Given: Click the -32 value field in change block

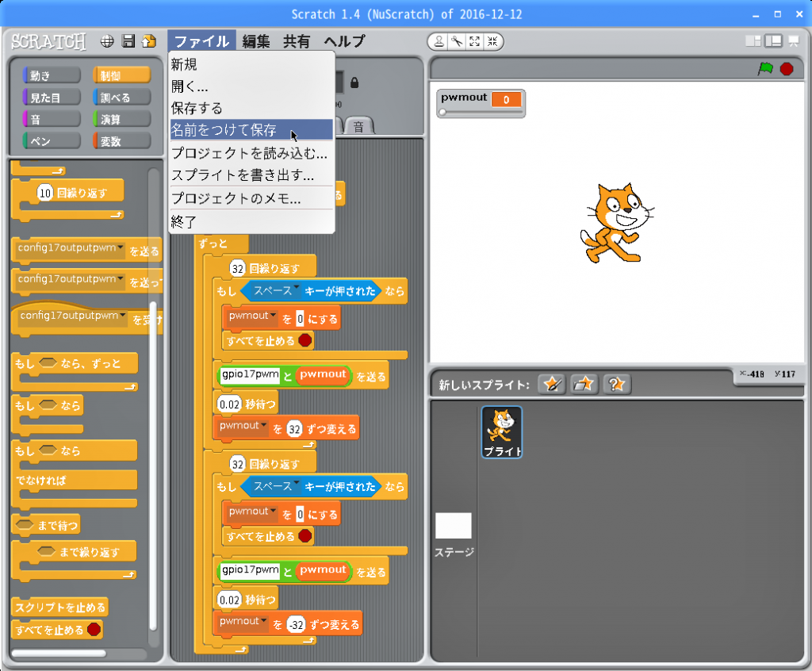Looking at the screenshot, I should pyautogui.click(x=297, y=625).
